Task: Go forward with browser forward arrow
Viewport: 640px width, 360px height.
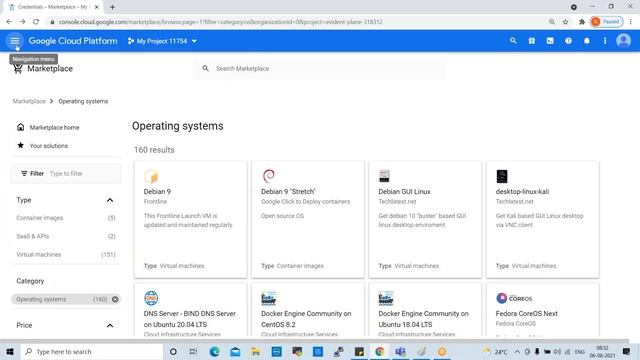Action: point(22,22)
